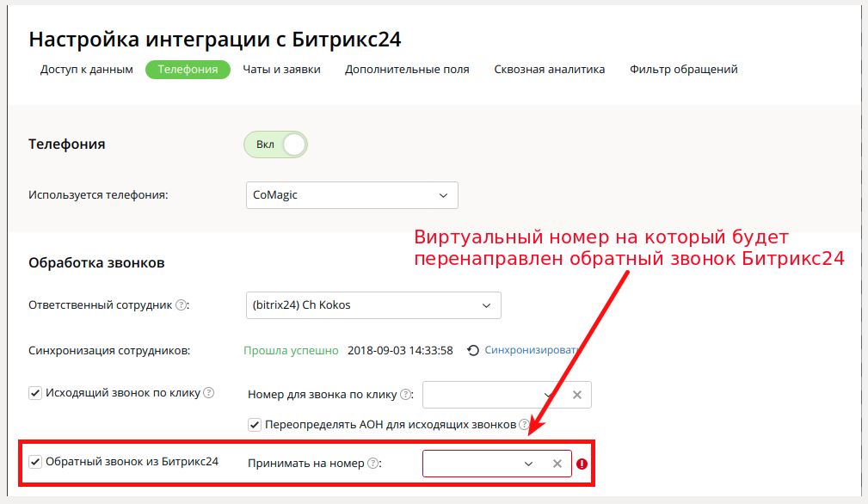Click the red error icon by 'Принимать на номер'
Viewport: 868px width, 504px height.
582,464
